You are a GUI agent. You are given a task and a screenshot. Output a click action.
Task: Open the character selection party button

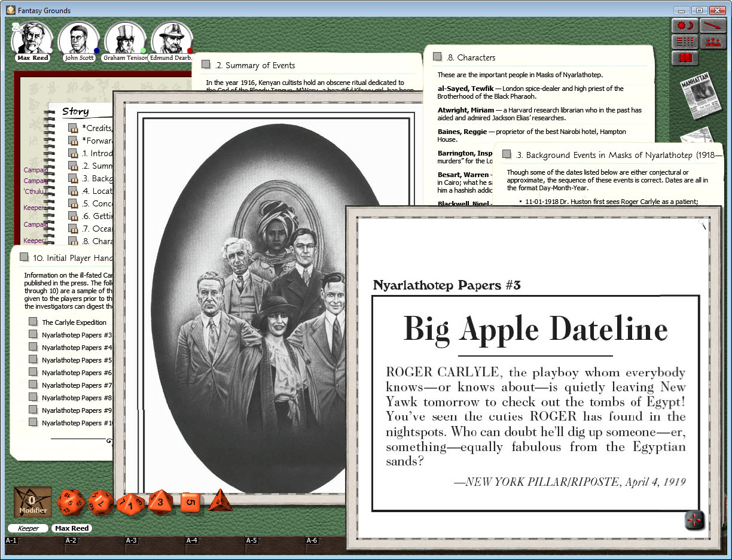[x=715, y=41]
